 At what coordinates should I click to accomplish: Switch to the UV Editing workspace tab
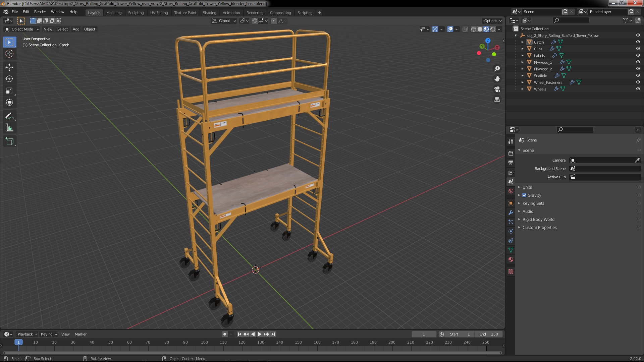coord(159,13)
